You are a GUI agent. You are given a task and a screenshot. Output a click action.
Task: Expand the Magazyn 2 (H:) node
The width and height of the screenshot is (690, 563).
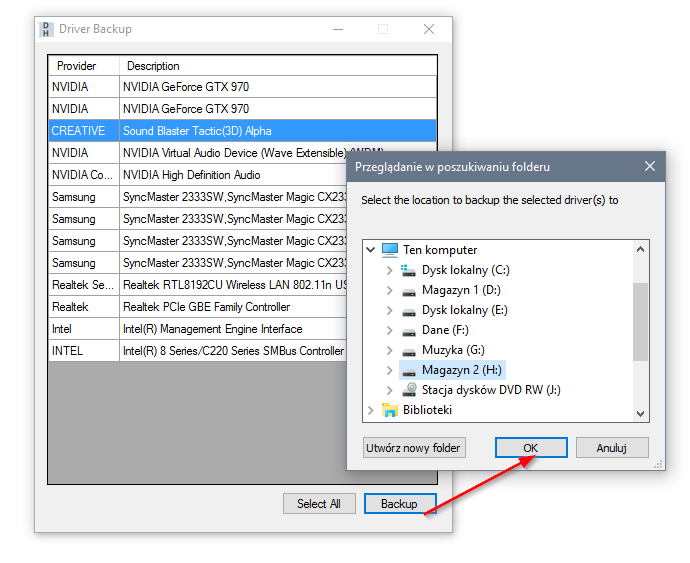(x=389, y=370)
